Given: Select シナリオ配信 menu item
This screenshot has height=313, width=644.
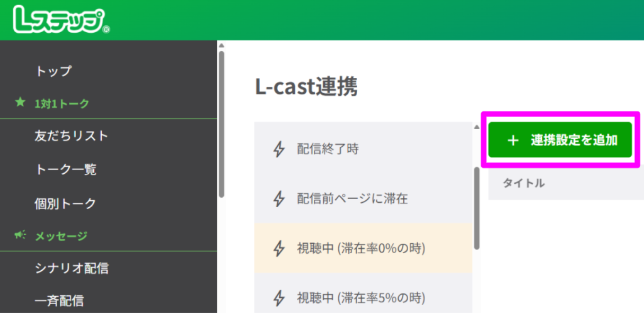Looking at the screenshot, I should [x=72, y=268].
